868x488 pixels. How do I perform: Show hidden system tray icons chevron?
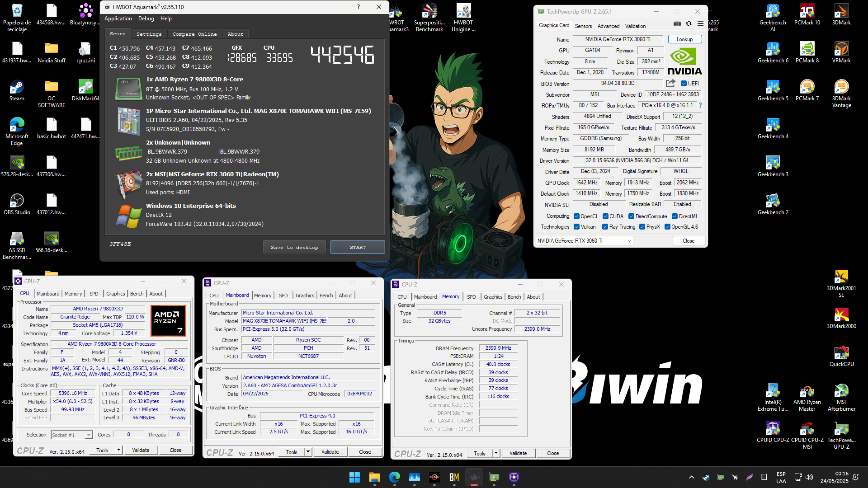pyautogui.click(x=692, y=477)
